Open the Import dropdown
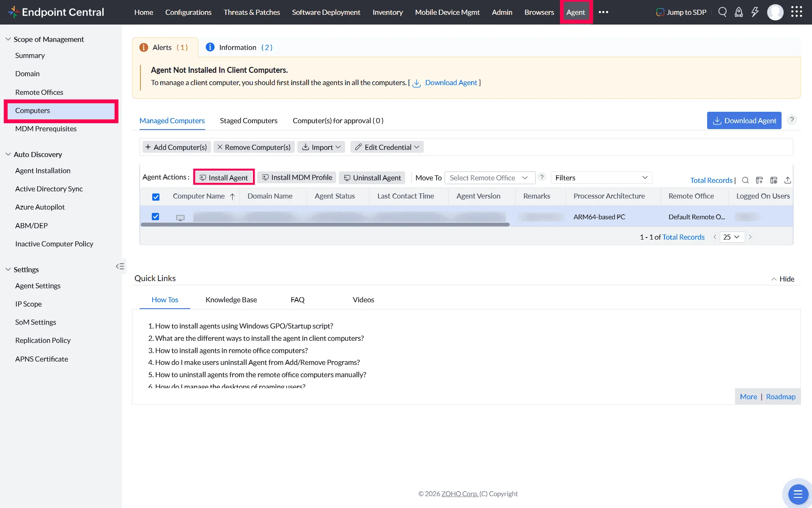Screen dimensions: 812x508 (321, 147)
